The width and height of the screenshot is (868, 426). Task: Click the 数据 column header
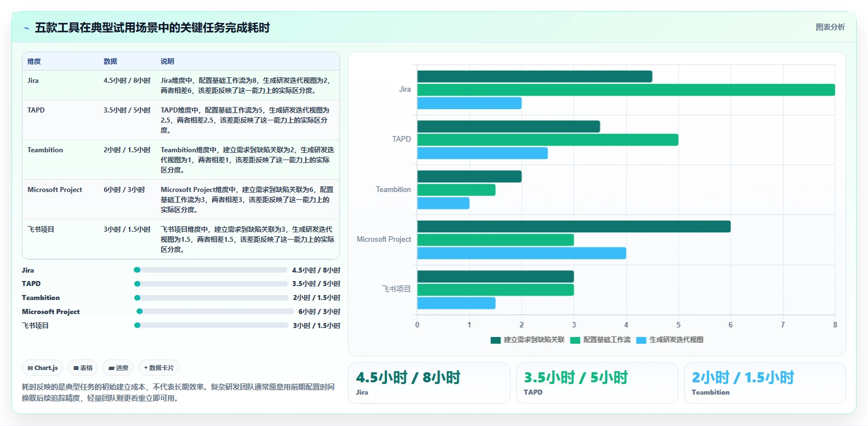110,62
